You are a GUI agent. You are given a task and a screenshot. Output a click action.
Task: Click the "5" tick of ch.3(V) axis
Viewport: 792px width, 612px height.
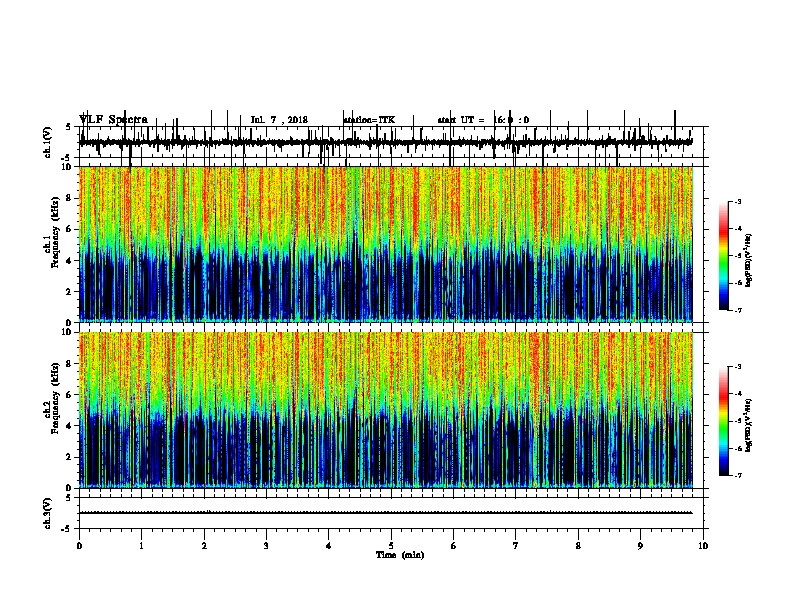(x=69, y=498)
